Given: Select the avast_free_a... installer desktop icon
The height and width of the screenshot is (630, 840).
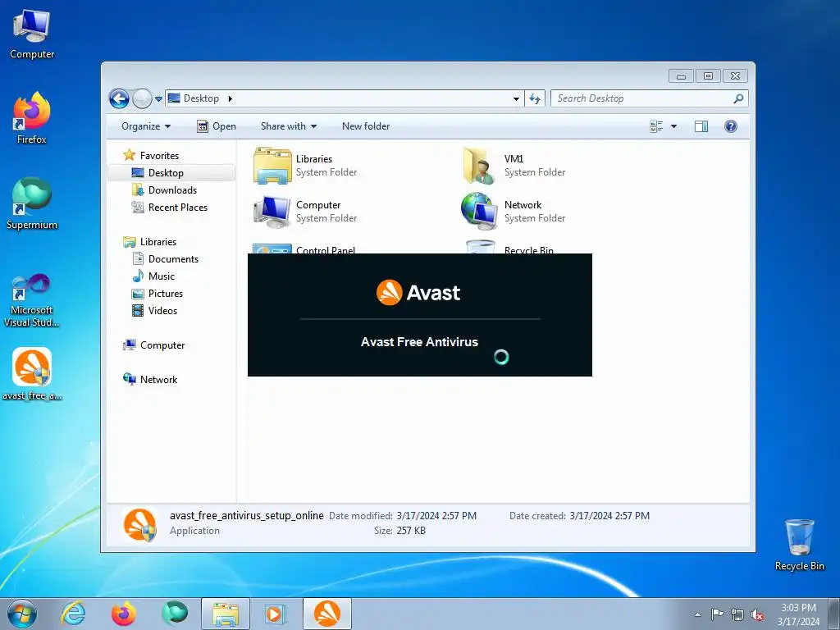Looking at the screenshot, I should pos(32,374).
